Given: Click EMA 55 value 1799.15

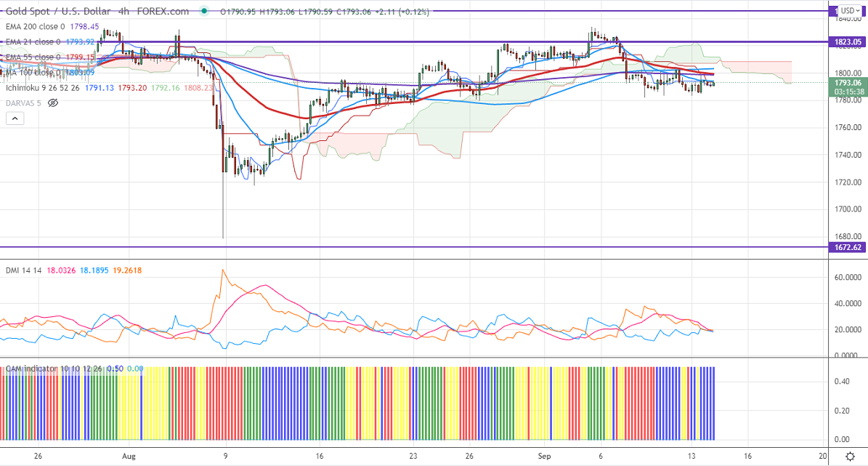Looking at the screenshot, I should click(x=81, y=57).
